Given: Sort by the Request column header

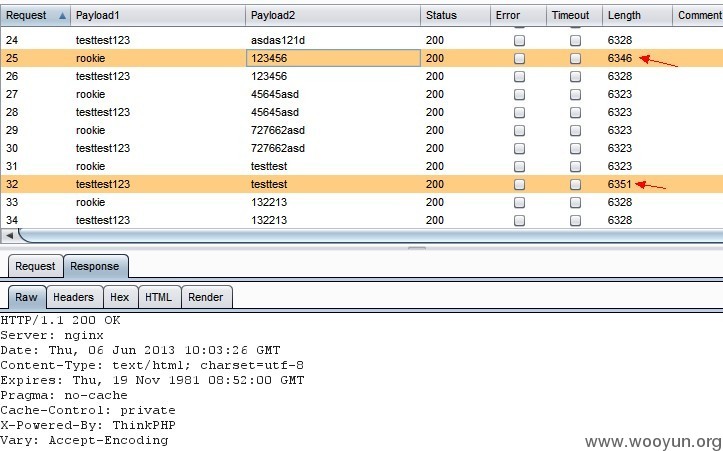Looking at the screenshot, I should (36, 15).
